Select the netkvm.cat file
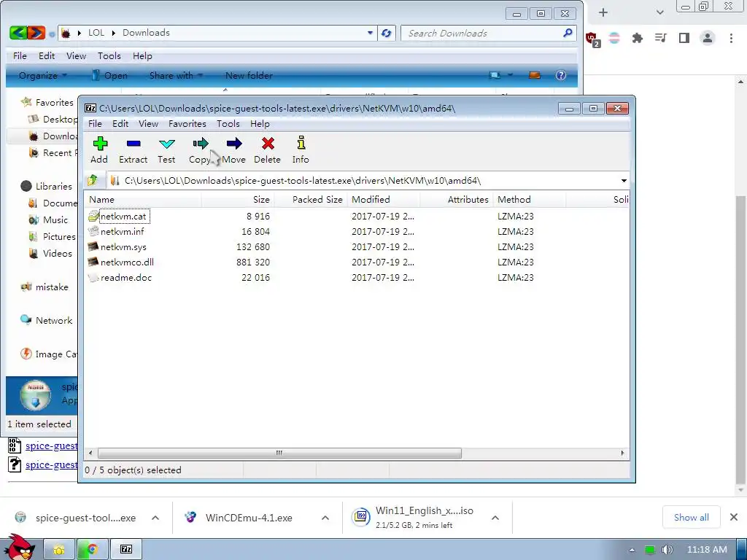 click(123, 216)
